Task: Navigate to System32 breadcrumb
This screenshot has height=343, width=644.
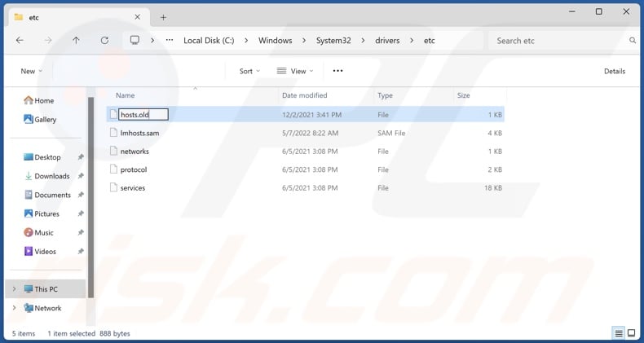Action: click(333, 41)
